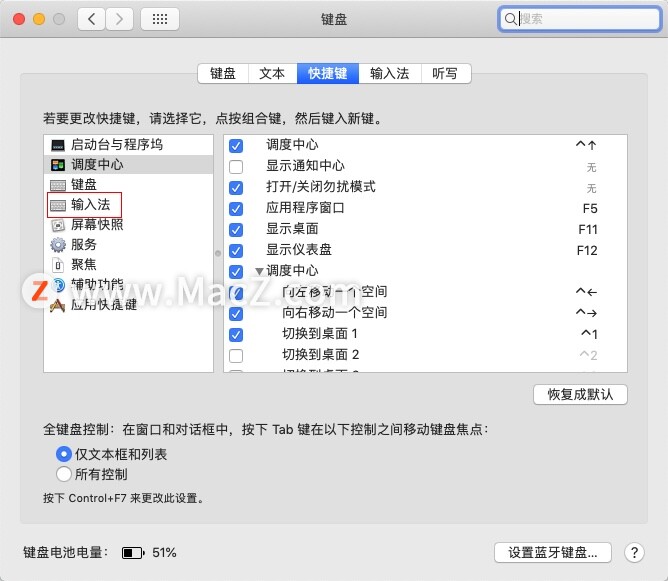Click the F11 shortcut value
The image size is (668, 581).
[588, 230]
